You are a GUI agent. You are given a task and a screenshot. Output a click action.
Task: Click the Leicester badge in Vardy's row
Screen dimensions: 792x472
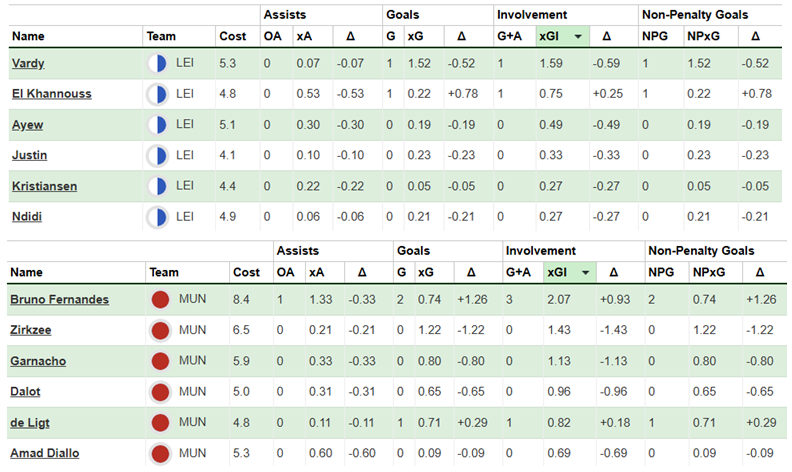(158, 63)
